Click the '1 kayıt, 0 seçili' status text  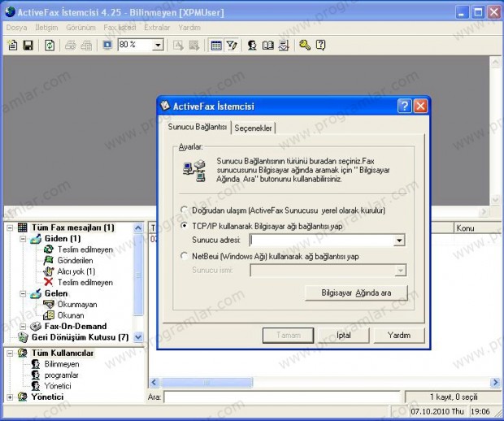[x=454, y=397]
